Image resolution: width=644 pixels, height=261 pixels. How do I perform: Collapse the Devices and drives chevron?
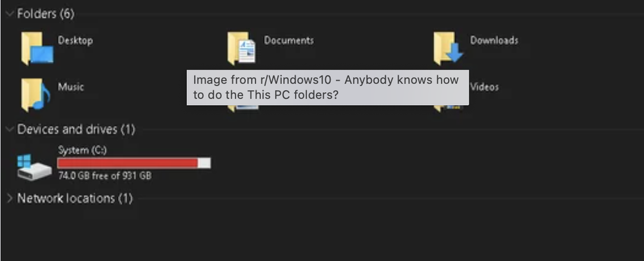click(10, 130)
